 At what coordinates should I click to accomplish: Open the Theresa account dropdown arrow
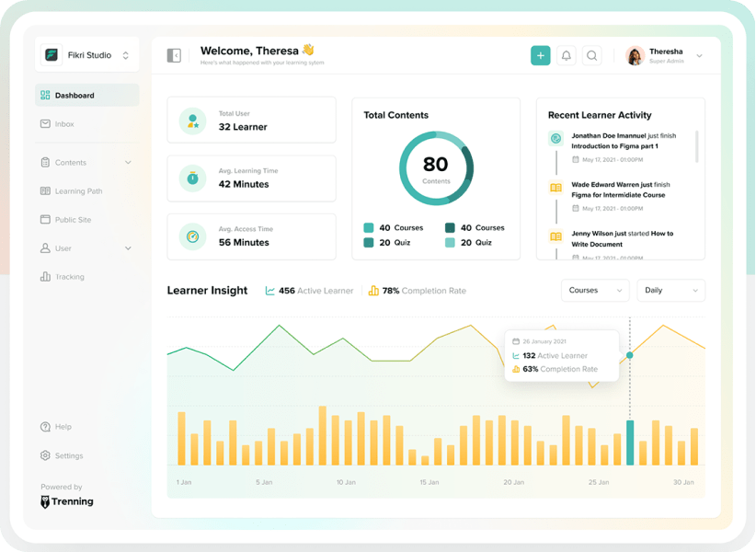[699, 56]
